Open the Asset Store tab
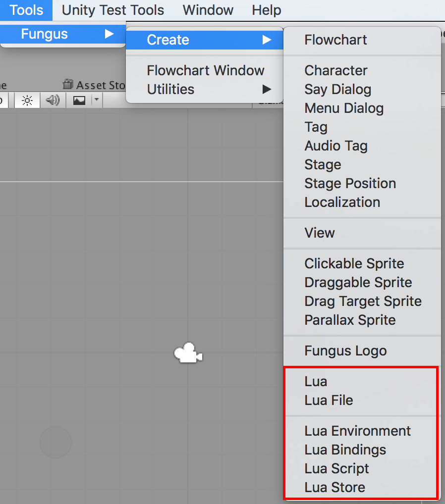445x504 pixels. (x=94, y=85)
